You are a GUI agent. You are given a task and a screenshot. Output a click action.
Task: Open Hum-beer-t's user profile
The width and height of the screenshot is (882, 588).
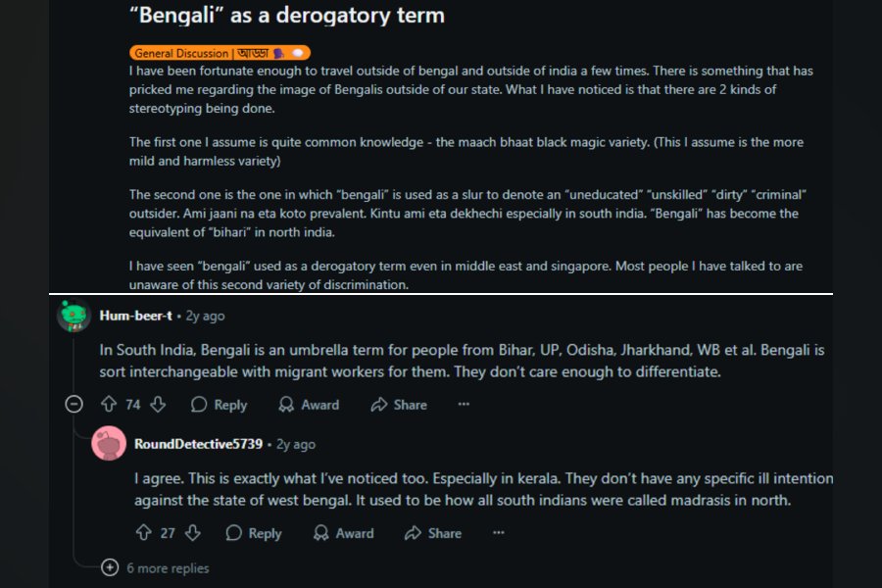(135, 316)
